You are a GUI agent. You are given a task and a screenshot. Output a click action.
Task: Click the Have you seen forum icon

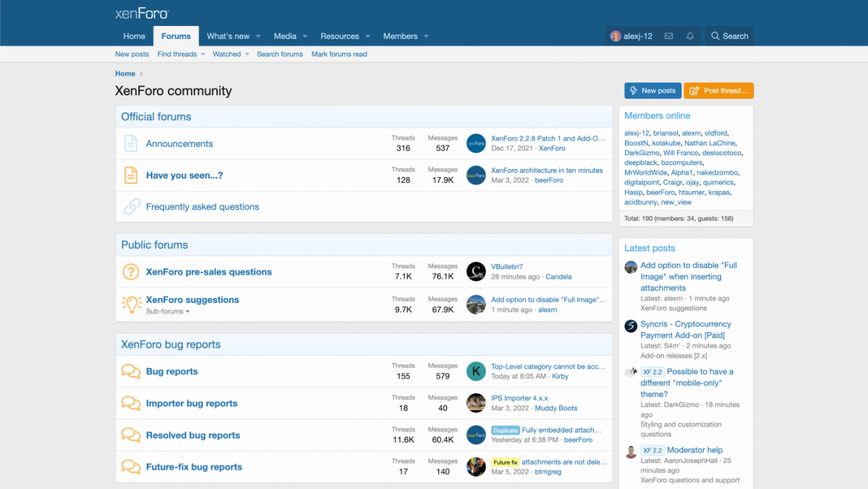point(131,176)
